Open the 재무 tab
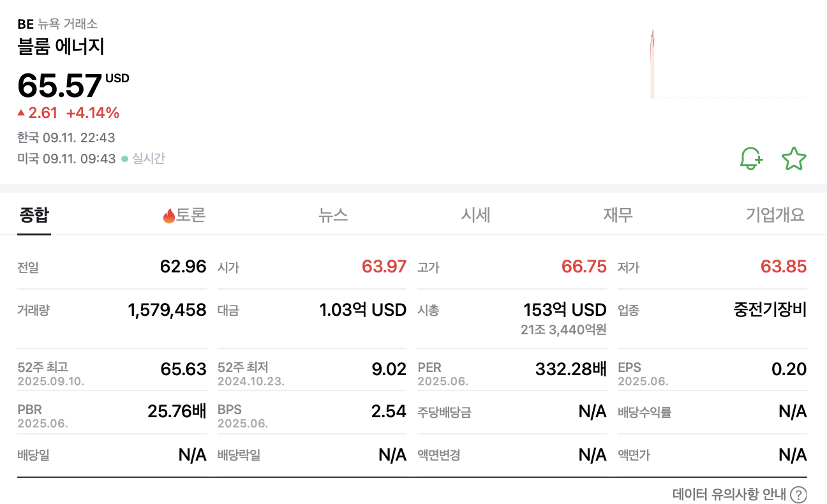 pyautogui.click(x=618, y=215)
